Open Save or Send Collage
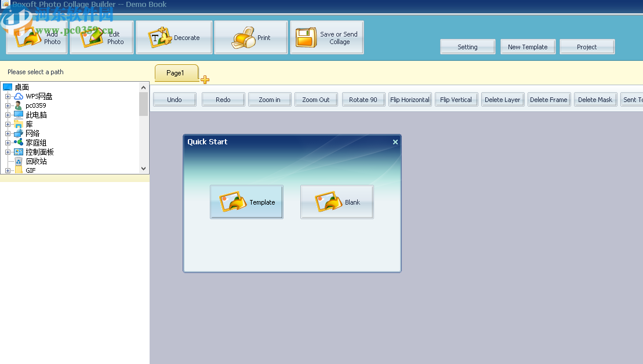 (327, 38)
